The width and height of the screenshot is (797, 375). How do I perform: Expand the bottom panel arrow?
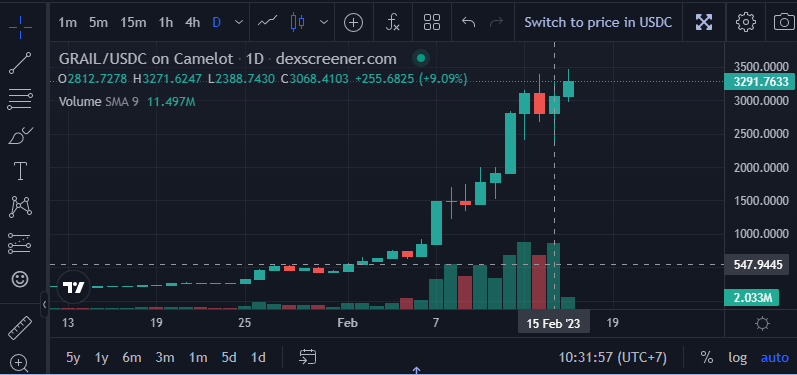[416, 370]
